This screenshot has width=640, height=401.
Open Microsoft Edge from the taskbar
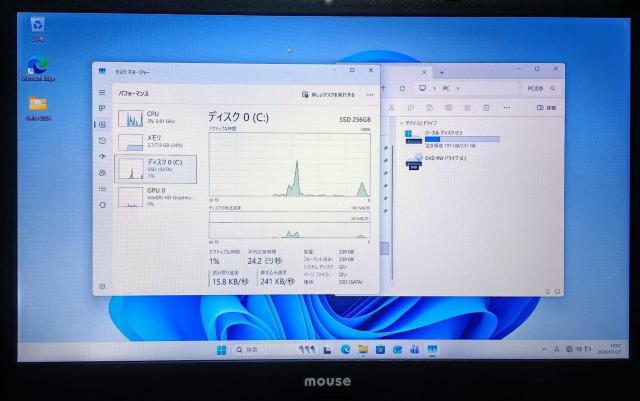coord(345,350)
